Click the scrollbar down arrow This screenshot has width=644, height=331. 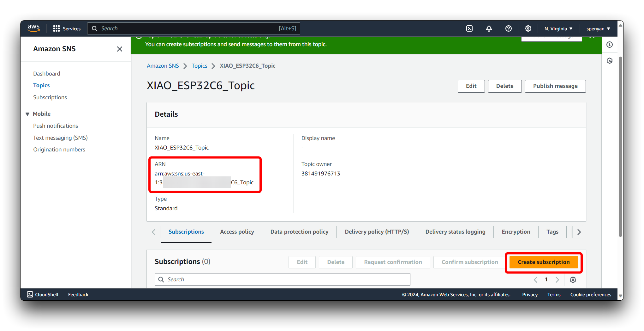pos(620,297)
